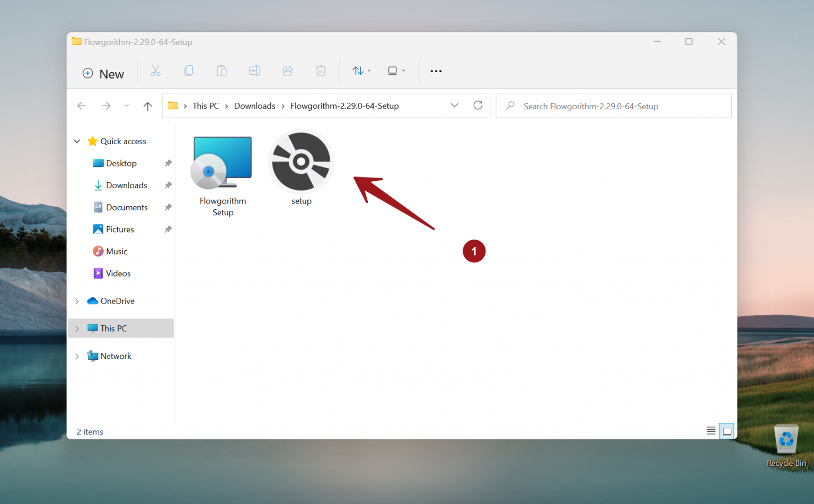Go up to the parent folder
The height and width of the screenshot is (504, 814).
coord(147,105)
